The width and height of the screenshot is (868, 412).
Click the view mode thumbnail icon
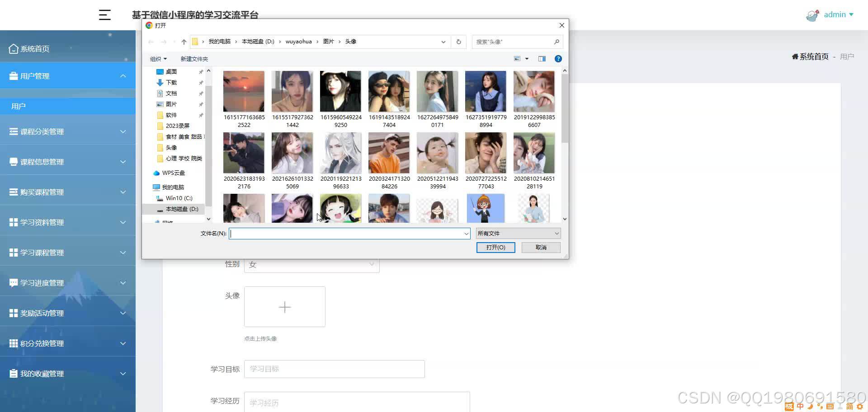tap(517, 59)
